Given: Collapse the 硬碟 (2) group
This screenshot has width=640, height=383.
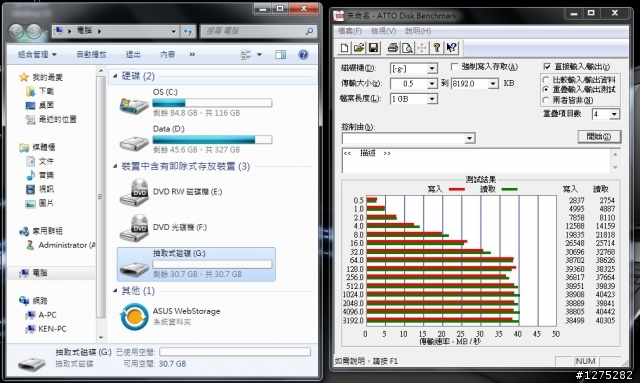Looking at the screenshot, I should [x=115, y=76].
